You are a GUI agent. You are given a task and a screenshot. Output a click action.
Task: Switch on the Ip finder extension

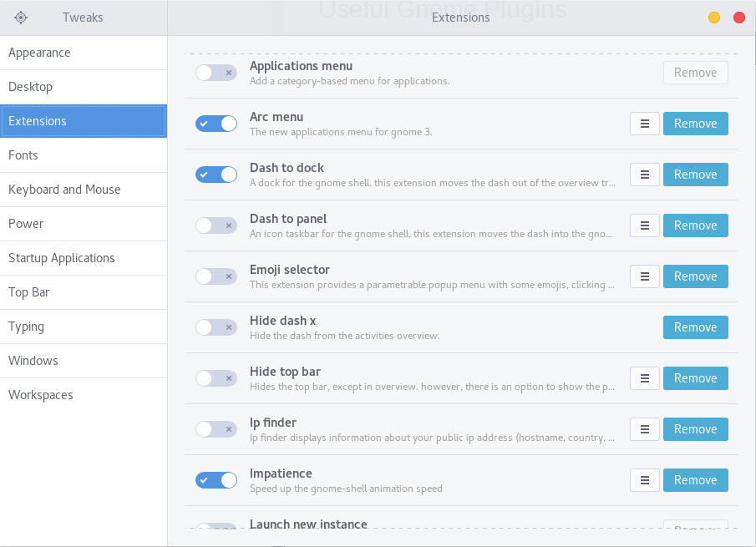click(216, 429)
